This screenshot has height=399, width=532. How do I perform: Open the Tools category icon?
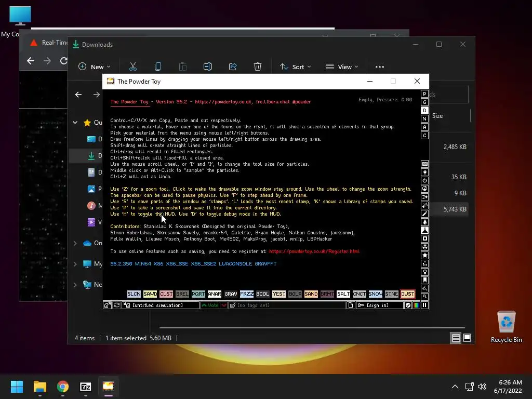(424, 272)
